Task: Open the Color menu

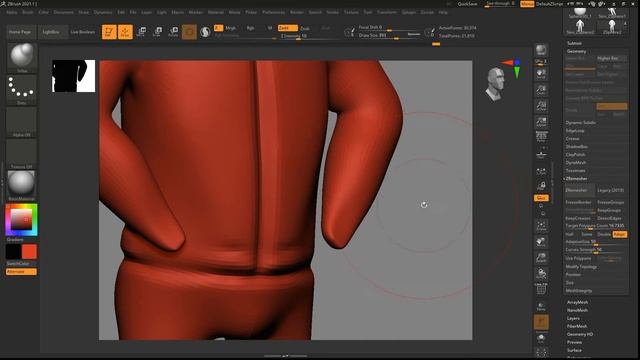Action: 43,12
